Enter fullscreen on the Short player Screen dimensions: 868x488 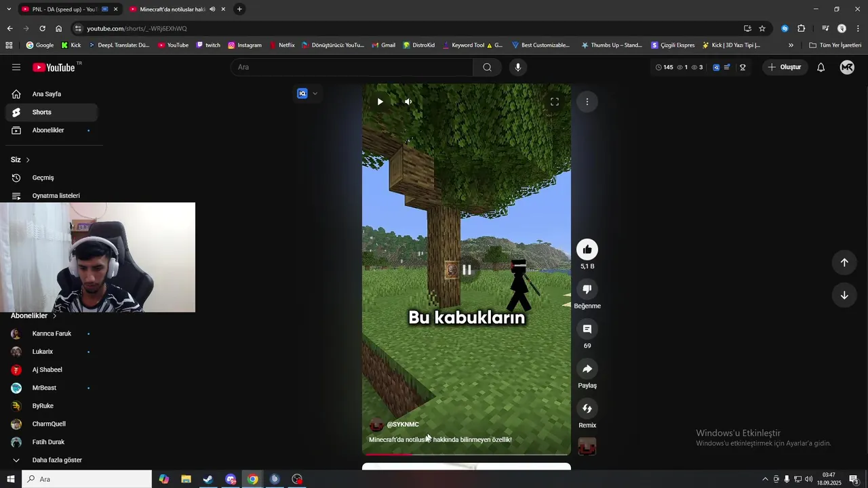[x=555, y=102]
